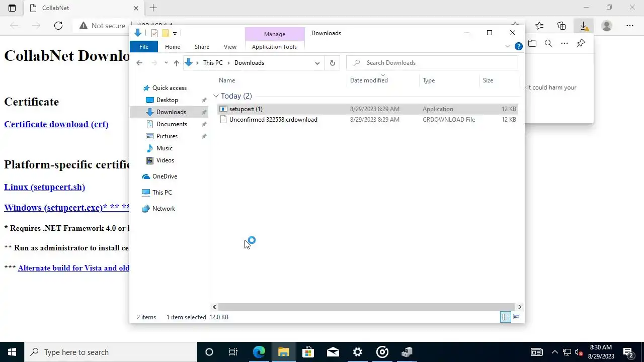Viewport: 644px width, 362px height.
Task: Click the Explorer Back arrow
Action: (139, 63)
